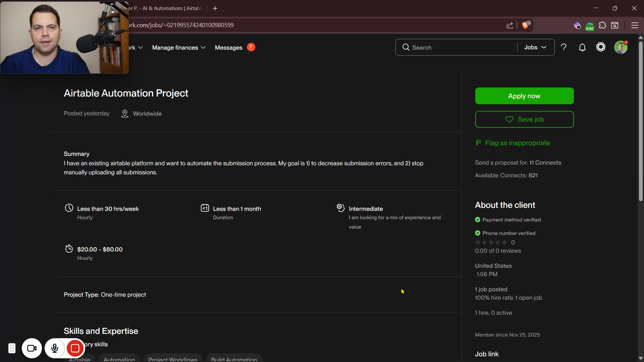Open the notifications bell
Image resolution: width=644 pixels, height=362 pixels.
(x=582, y=48)
